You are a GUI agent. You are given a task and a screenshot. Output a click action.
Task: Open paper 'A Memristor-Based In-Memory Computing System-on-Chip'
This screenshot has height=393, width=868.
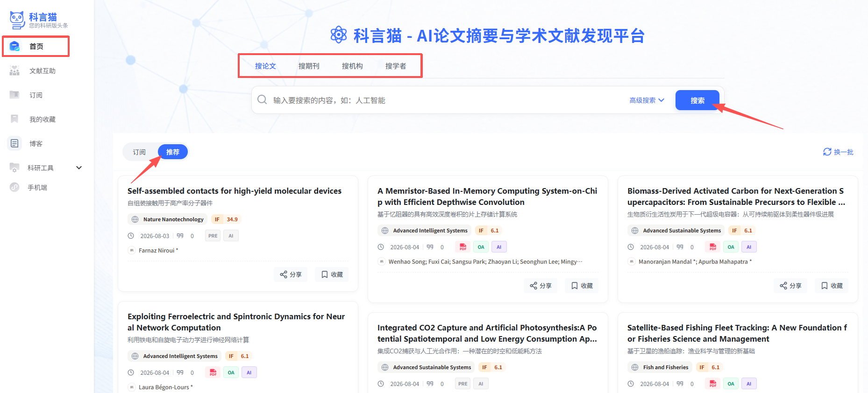[x=487, y=196]
